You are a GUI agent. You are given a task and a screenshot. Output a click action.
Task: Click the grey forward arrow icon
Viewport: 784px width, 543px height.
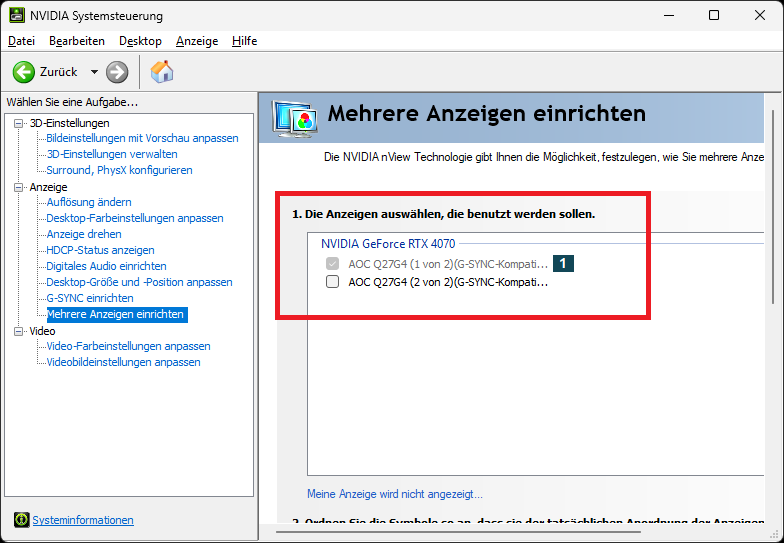(117, 72)
